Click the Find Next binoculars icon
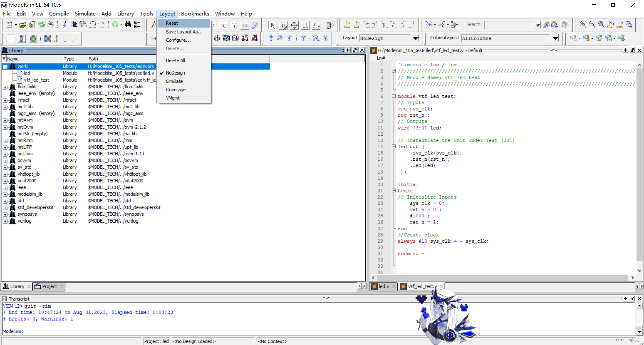Screen dimensions: 644x345 (x=555, y=24)
